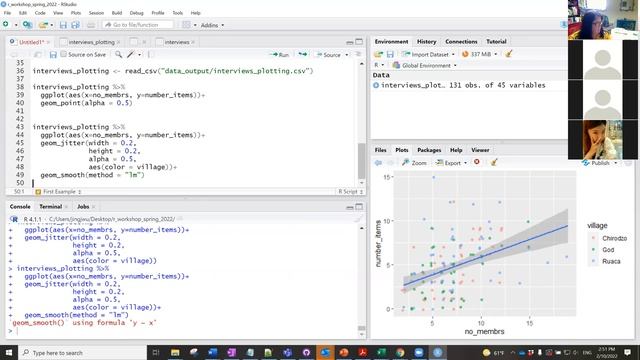This screenshot has width=640, height=360.
Task: Open an existing file via folder icon
Action: pos(43,25)
